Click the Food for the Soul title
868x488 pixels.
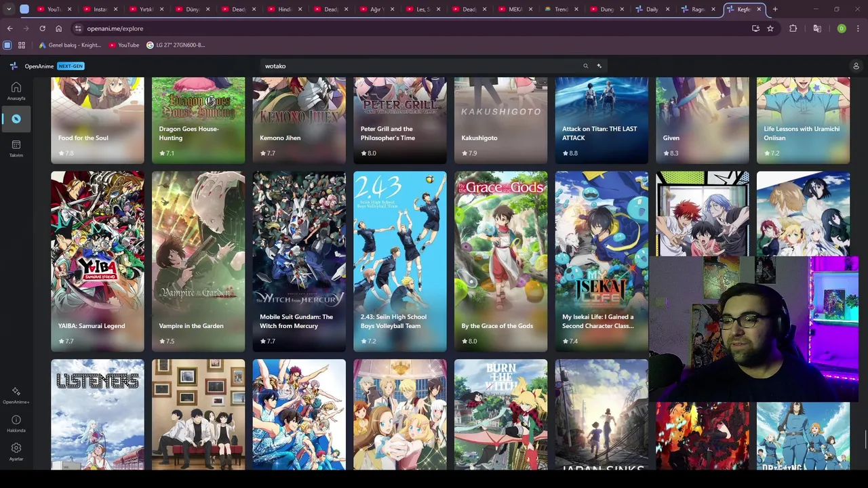pyautogui.click(x=83, y=138)
